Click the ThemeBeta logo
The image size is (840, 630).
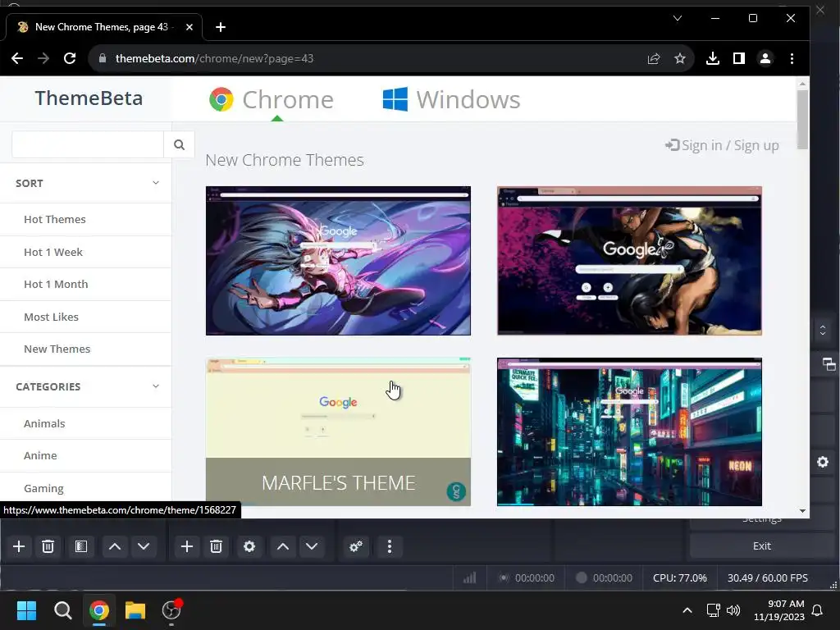pos(89,98)
